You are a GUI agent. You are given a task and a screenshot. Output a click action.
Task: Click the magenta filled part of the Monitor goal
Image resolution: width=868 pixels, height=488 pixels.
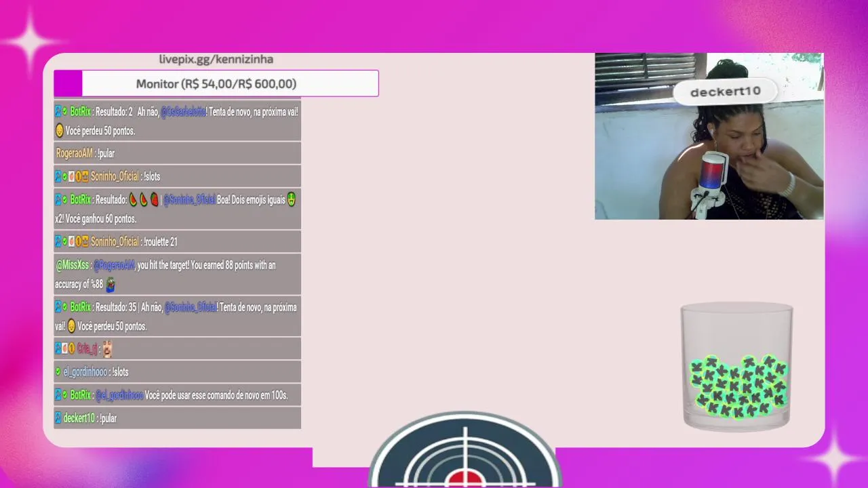pyautogui.click(x=68, y=83)
